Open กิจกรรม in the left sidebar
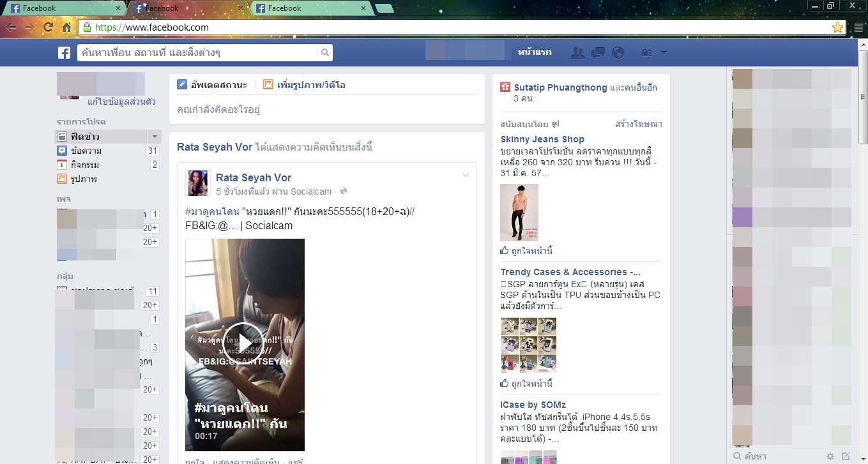Image resolution: width=868 pixels, height=464 pixels. pyautogui.click(x=107, y=165)
